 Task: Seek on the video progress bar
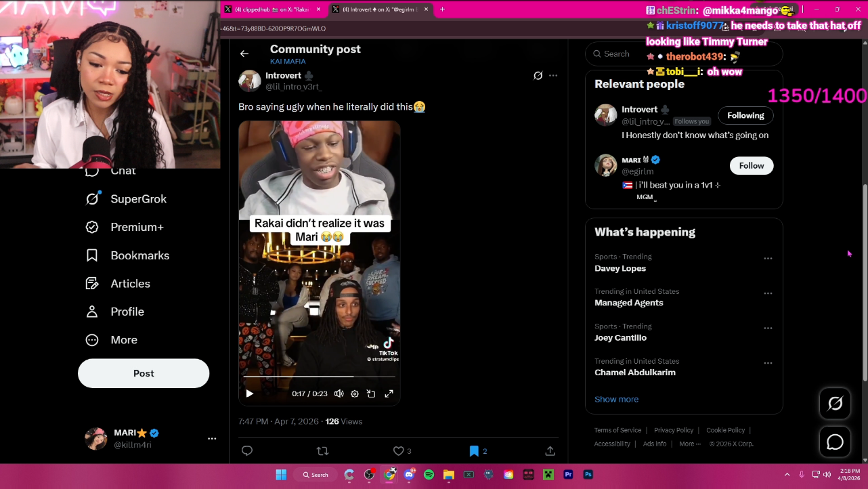click(x=319, y=377)
